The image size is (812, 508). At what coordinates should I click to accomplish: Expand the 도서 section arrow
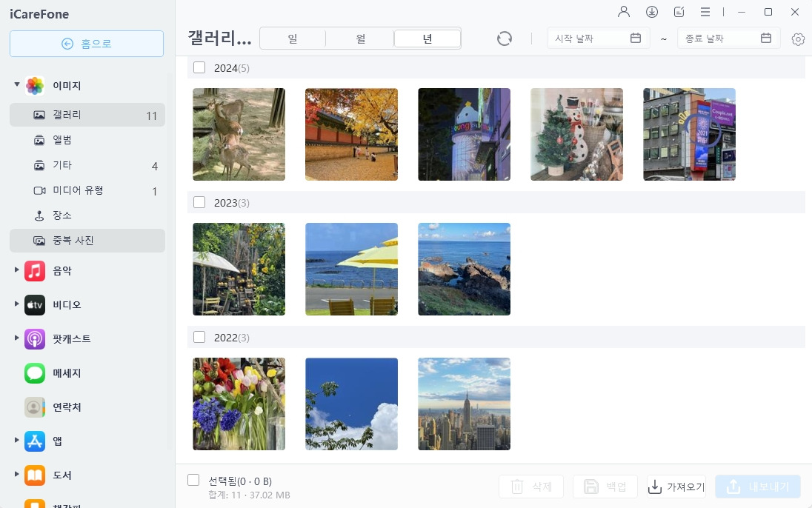(x=16, y=474)
